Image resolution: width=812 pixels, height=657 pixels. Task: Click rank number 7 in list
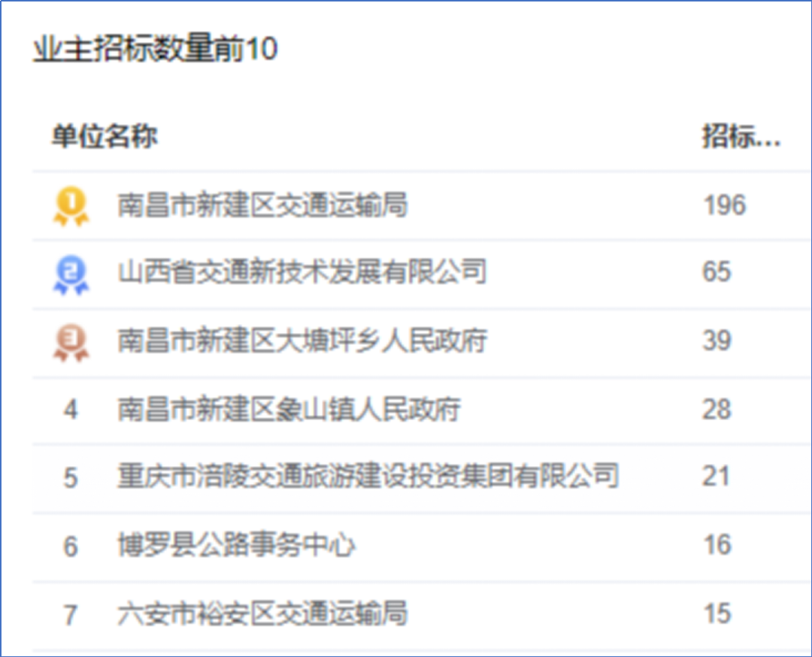click(x=71, y=615)
